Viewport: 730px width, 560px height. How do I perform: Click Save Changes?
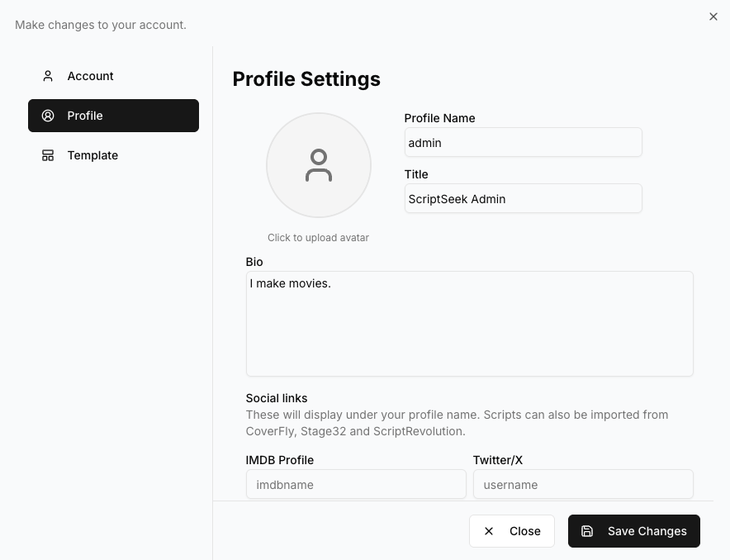click(x=634, y=531)
